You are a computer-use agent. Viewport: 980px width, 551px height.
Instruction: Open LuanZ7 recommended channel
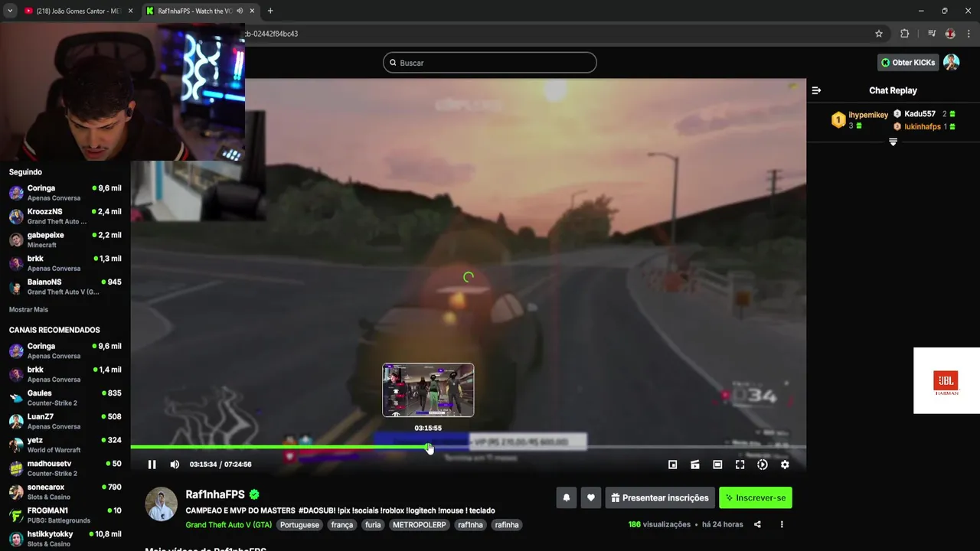pos(65,422)
